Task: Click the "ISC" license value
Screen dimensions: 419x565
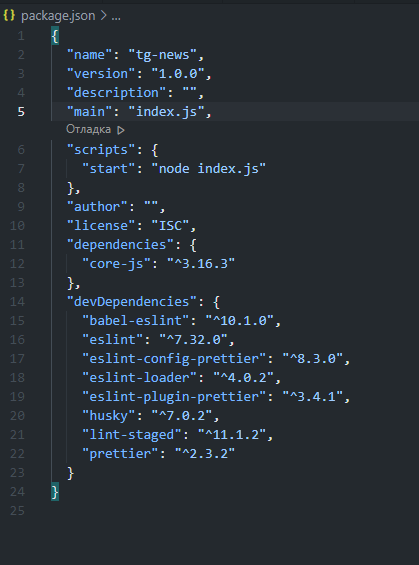Action: pos(170,226)
